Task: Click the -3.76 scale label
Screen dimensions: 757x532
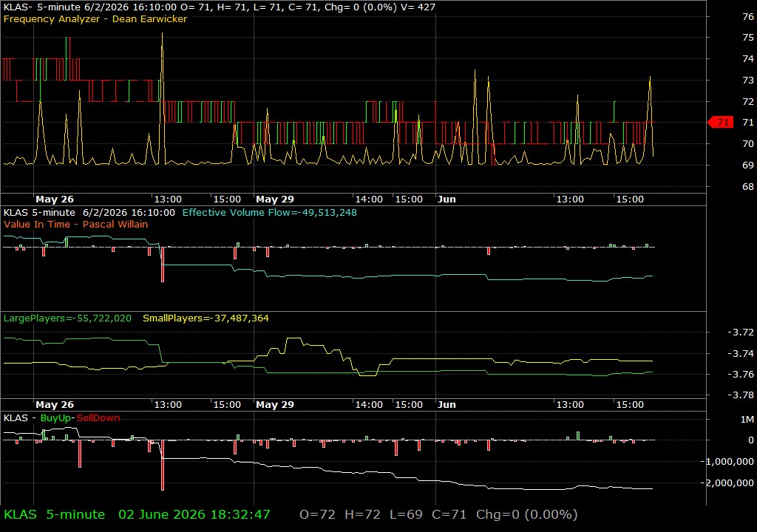Action: [741, 374]
